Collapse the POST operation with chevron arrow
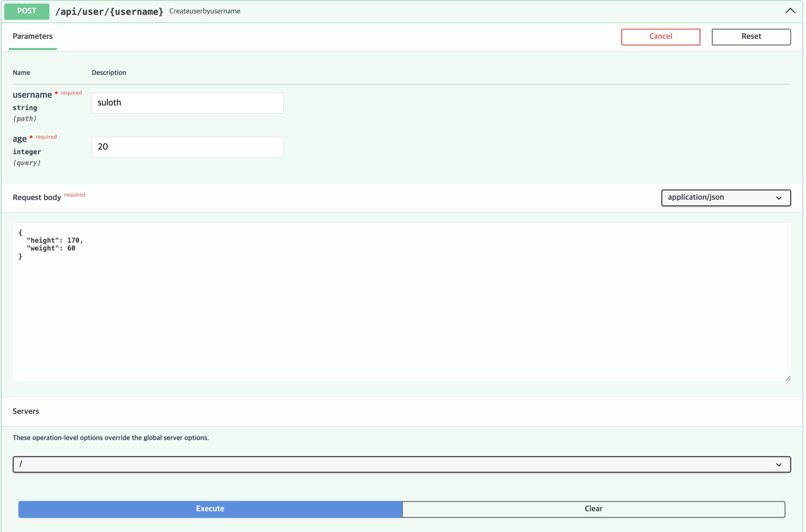Screen dimensions: 806x532 click(x=790, y=11)
